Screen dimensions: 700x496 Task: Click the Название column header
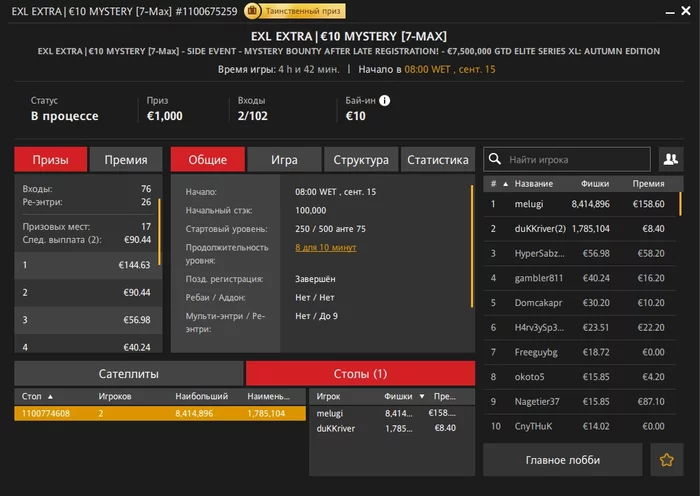click(x=533, y=183)
